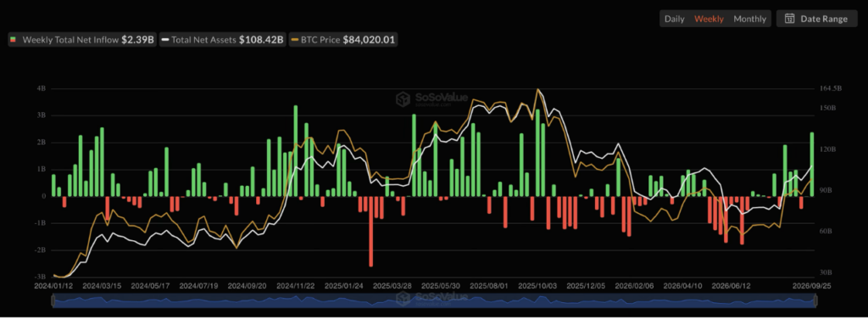Click the 60B right axis label

(x=826, y=231)
